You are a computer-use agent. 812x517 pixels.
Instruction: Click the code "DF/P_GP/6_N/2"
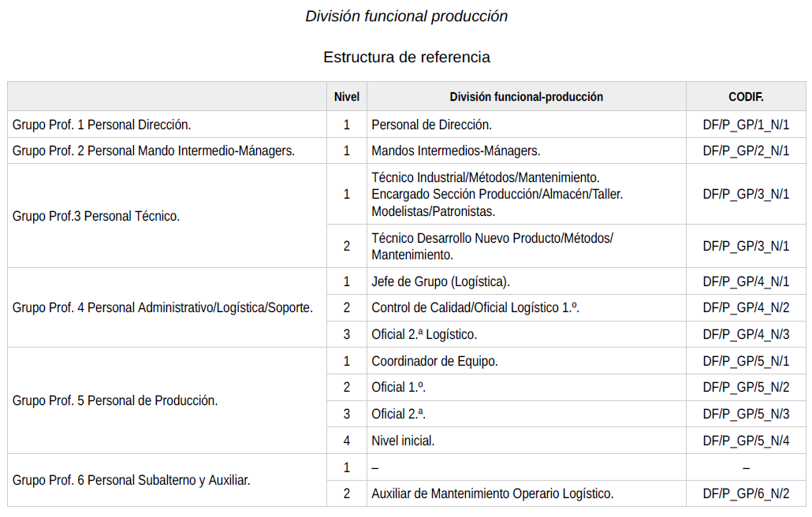[745, 493]
